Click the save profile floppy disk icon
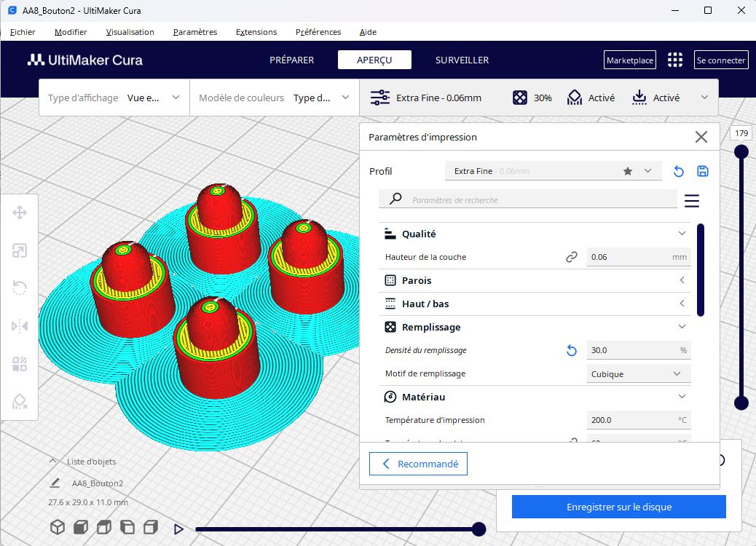Screen dimensions: 756x546 pos(703,171)
